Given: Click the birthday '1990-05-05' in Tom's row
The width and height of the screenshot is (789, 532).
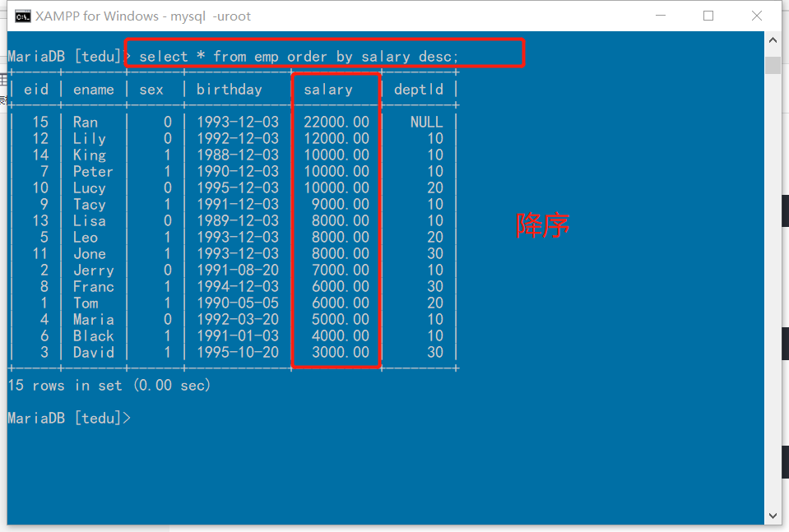Looking at the screenshot, I should coord(238,303).
